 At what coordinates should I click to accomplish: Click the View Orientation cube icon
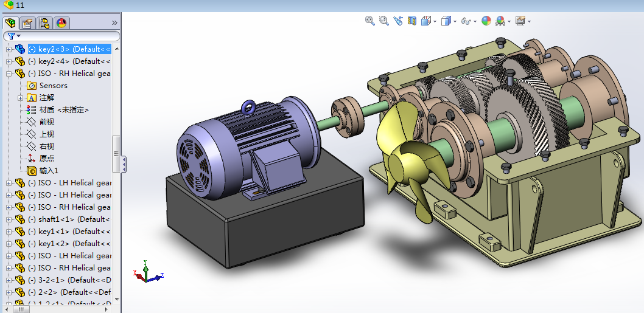coord(426,21)
